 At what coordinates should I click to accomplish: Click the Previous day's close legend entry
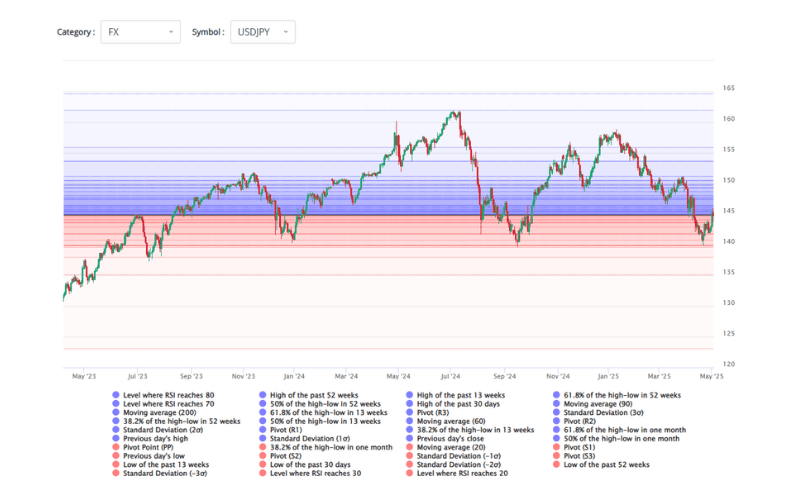coord(445,438)
